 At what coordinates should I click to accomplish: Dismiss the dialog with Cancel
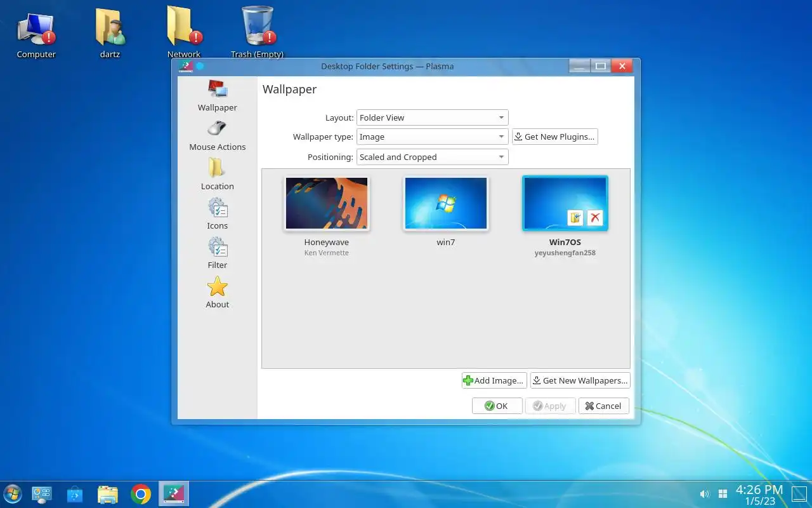(603, 406)
